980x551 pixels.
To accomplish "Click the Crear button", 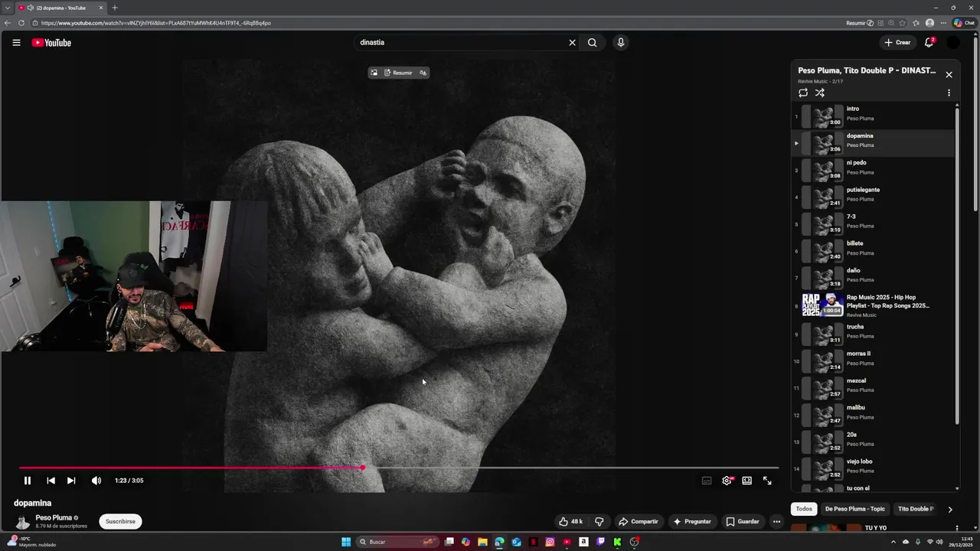I will click(x=897, y=43).
